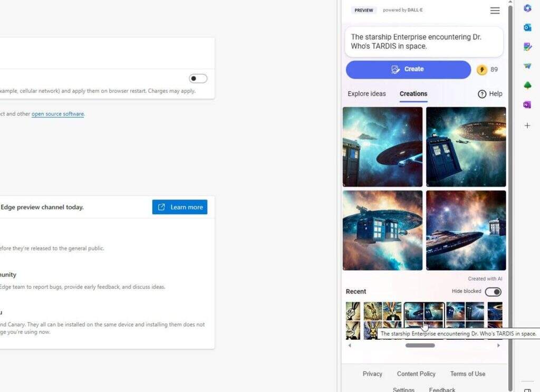Open the top-left generated TARDIS image
Viewport: 540px width, 392px height.
(x=382, y=147)
